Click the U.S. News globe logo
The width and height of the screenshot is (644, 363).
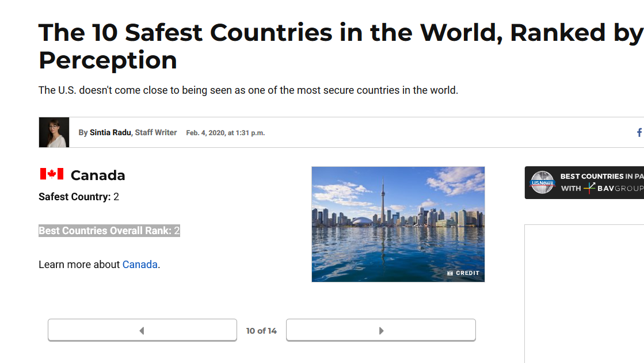[x=542, y=183]
